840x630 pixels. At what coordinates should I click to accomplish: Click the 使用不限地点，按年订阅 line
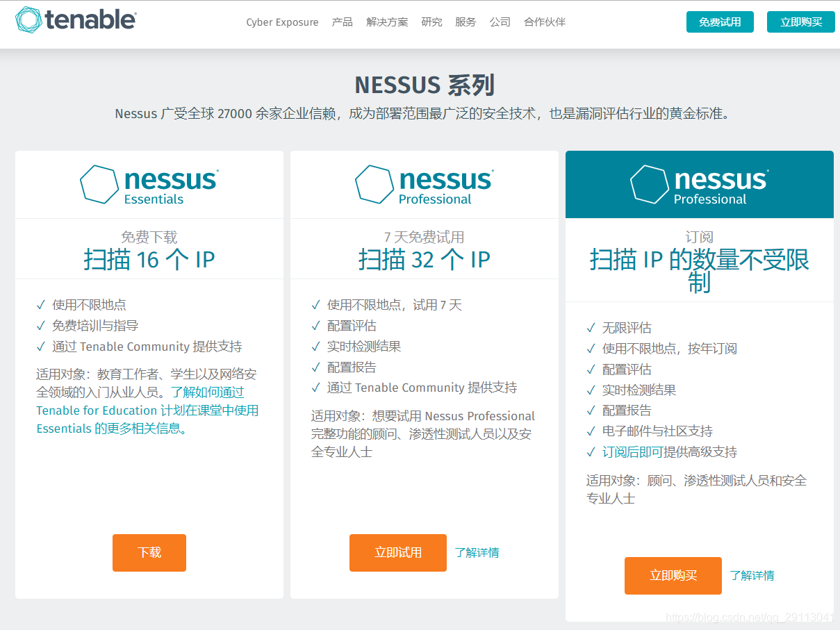point(670,349)
